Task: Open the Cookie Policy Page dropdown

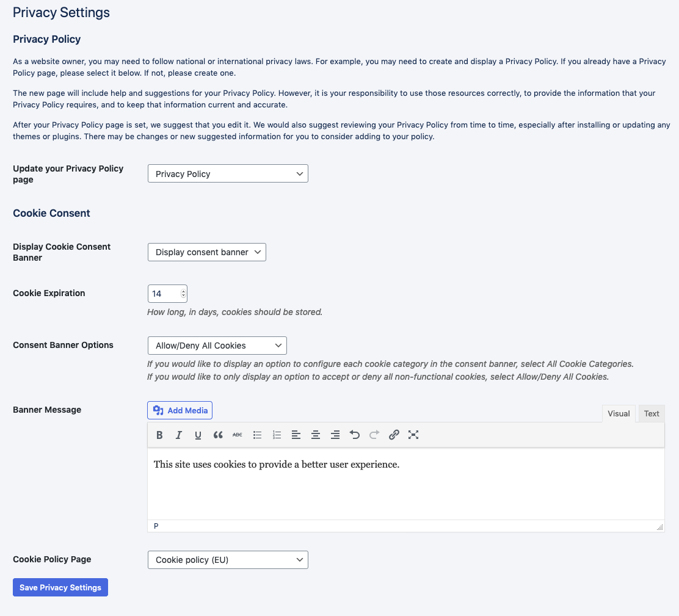Action: point(227,559)
